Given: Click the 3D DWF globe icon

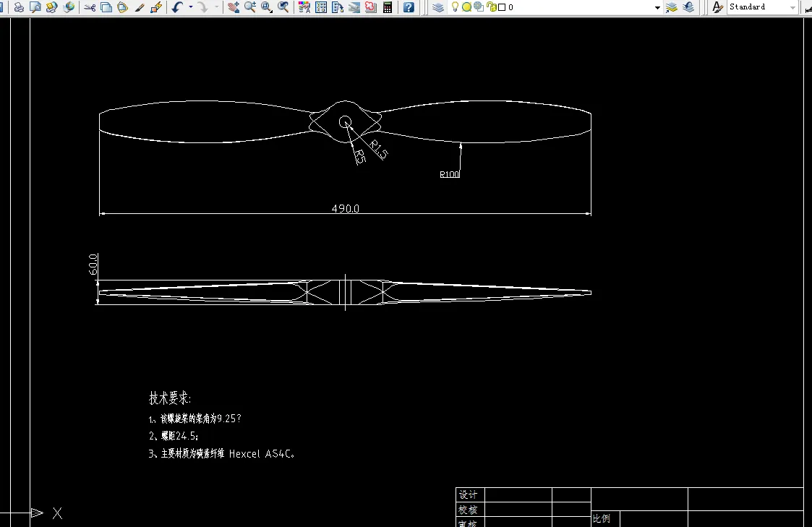Looking at the screenshot, I should 69,7.
